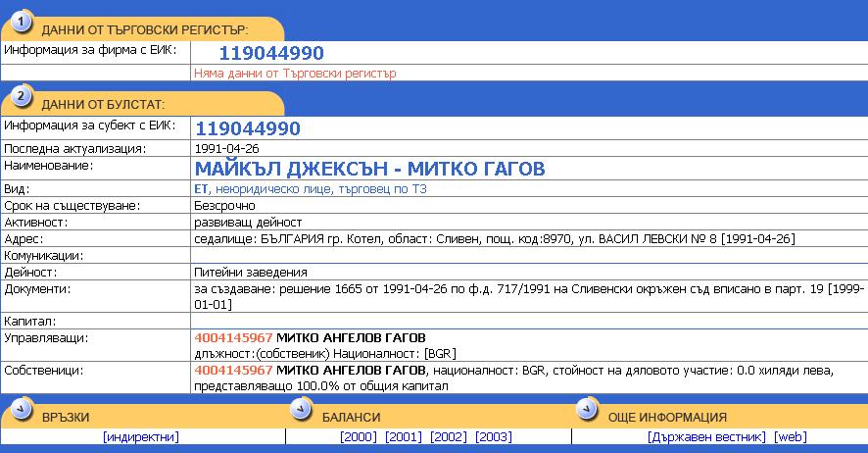Click the 'Активност:' label
Image resolution: width=868 pixels, height=453 pixels.
point(36,223)
